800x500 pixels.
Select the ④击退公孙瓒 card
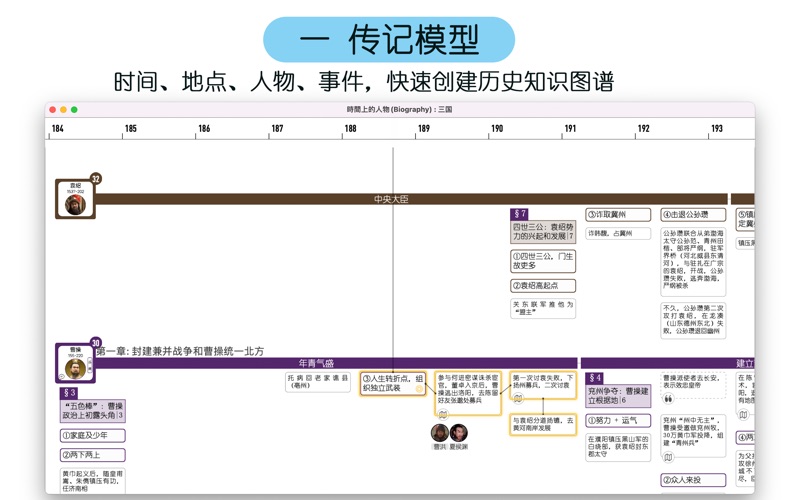pyautogui.click(x=693, y=215)
